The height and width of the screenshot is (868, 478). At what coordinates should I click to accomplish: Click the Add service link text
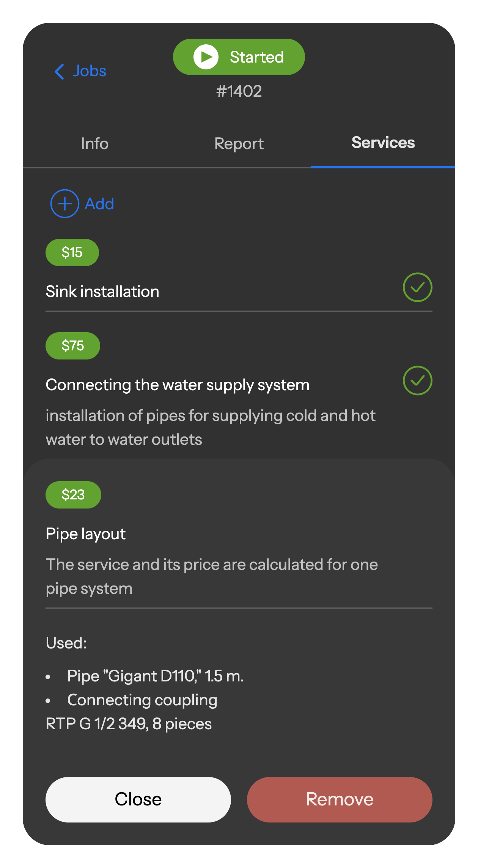pyautogui.click(x=99, y=204)
